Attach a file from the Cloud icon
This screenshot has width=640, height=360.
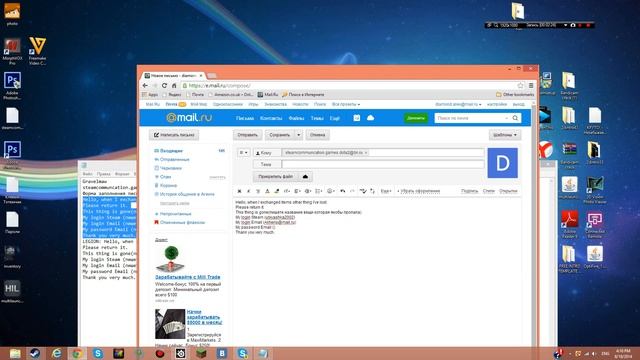305,177
